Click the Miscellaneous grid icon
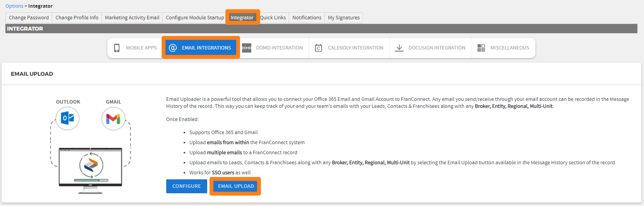 [x=481, y=48]
